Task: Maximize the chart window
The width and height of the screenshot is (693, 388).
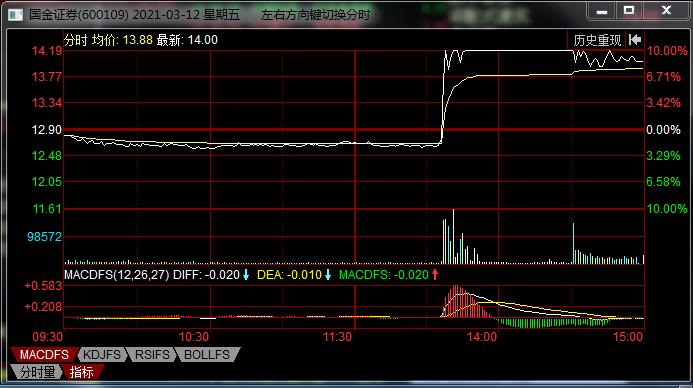Action: 629,10
